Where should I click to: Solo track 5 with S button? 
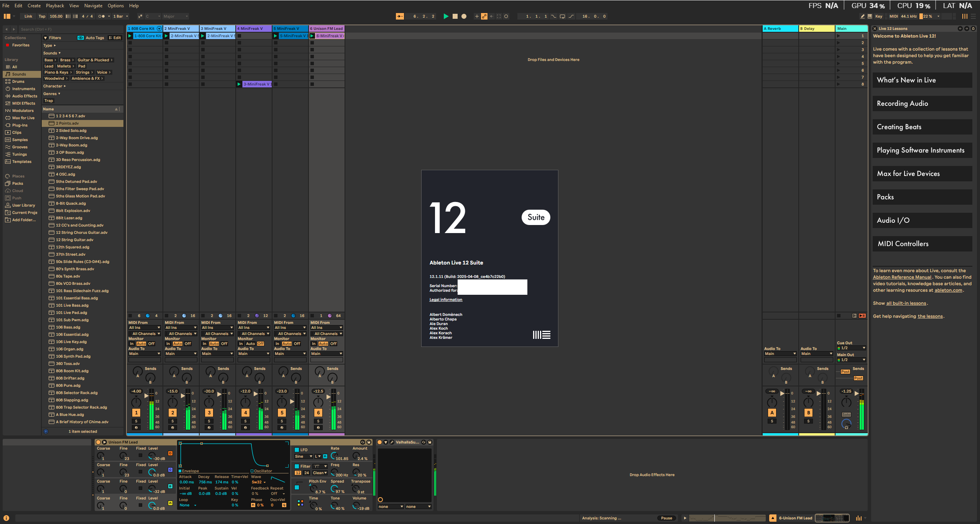pos(282,421)
